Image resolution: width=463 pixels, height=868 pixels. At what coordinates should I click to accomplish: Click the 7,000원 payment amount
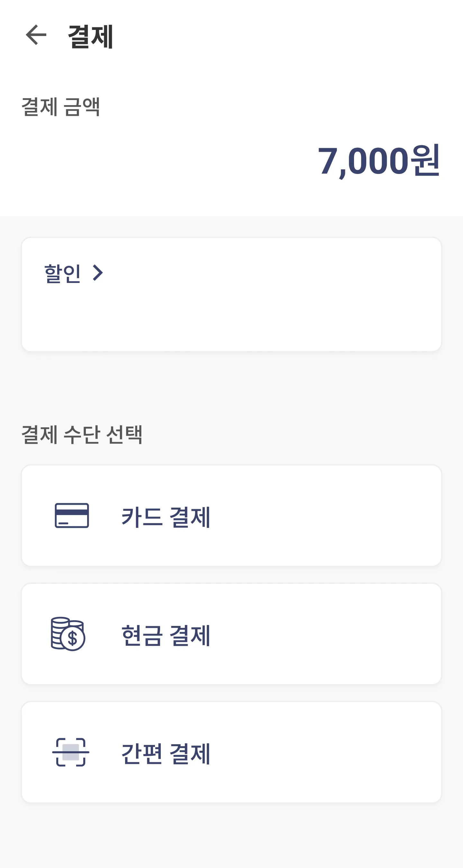point(378,161)
